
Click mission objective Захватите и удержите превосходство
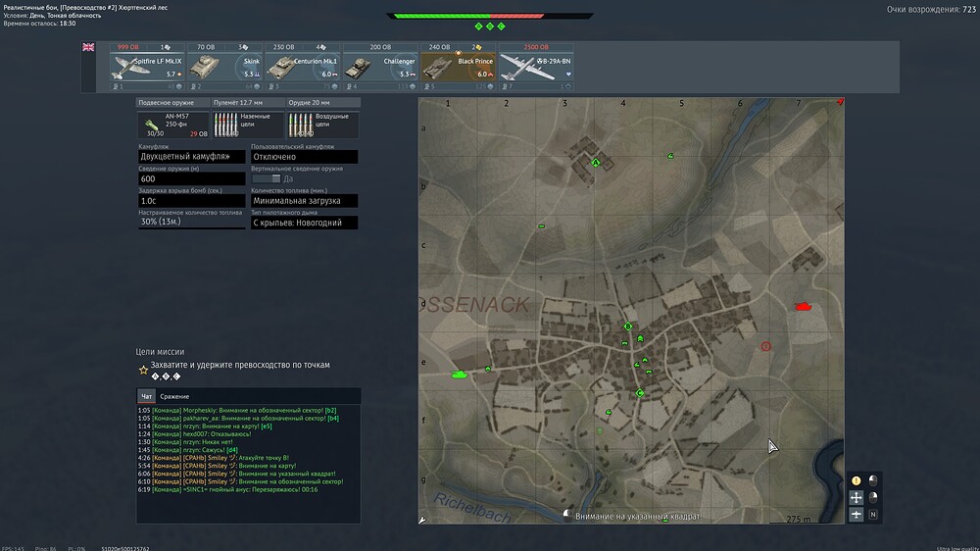(240, 365)
